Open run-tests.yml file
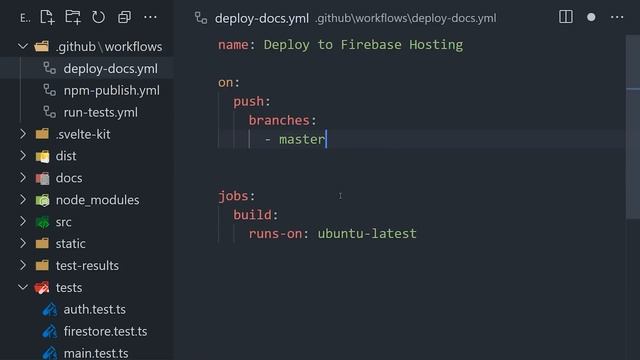 pyautogui.click(x=100, y=112)
